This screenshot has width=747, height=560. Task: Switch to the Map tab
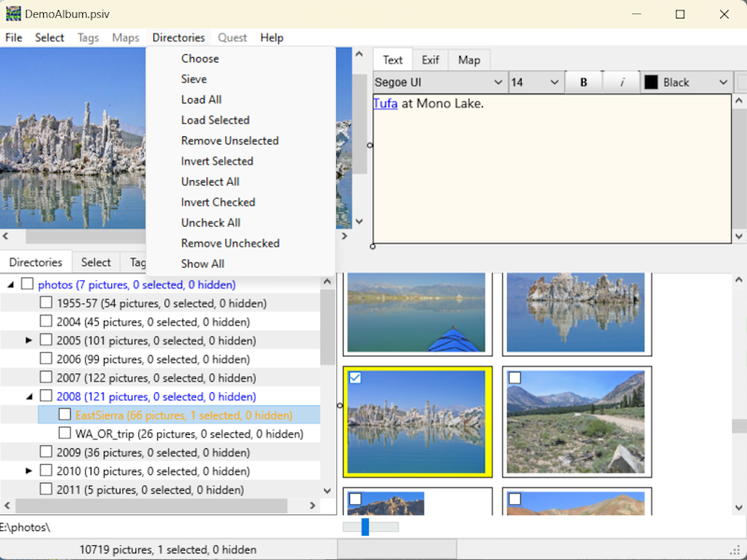[x=469, y=59]
